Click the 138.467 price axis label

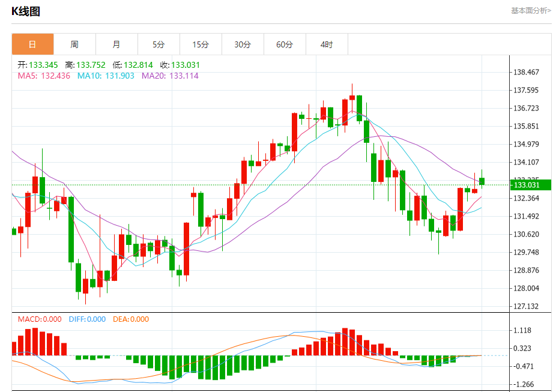(x=526, y=73)
